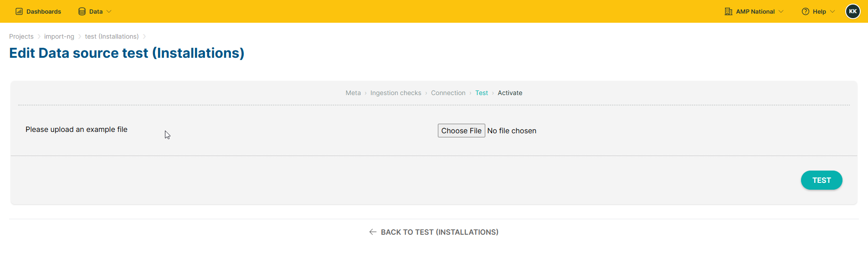Click the Help question mark icon
This screenshot has width=868, height=262.
[806, 11]
